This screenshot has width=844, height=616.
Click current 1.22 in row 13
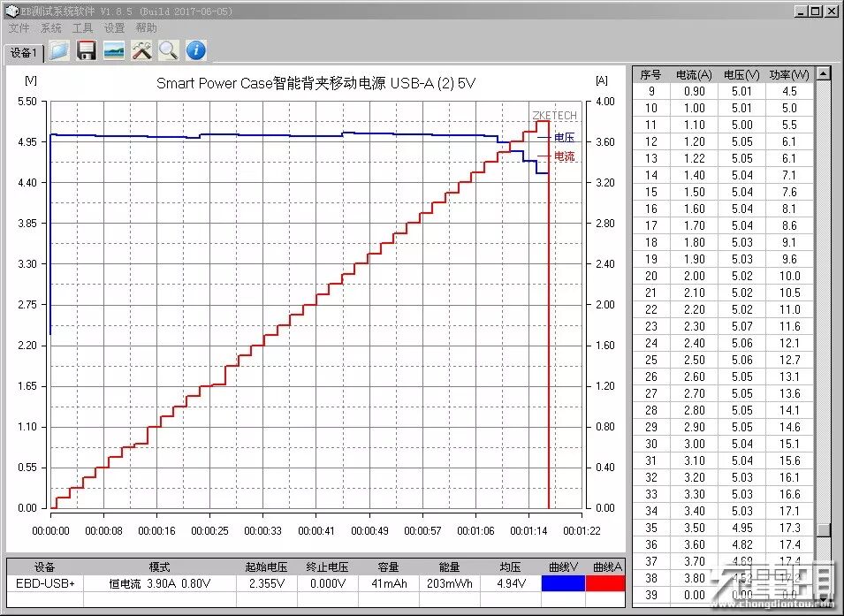(695, 158)
